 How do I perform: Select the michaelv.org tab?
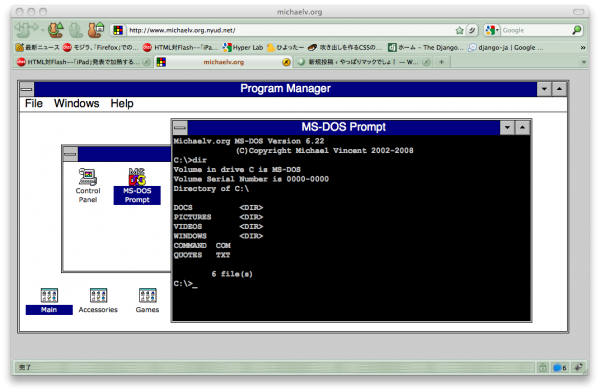pos(223,62)
